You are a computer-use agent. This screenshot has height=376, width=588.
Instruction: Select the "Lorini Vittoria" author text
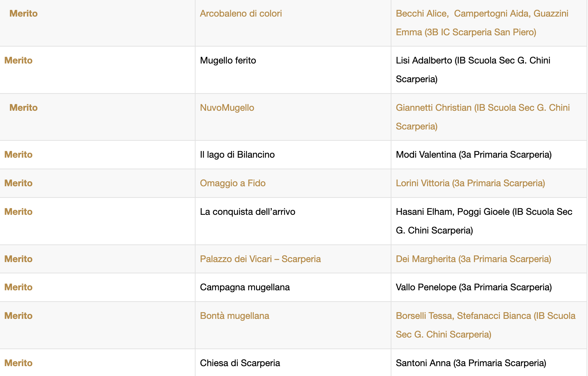470,183
